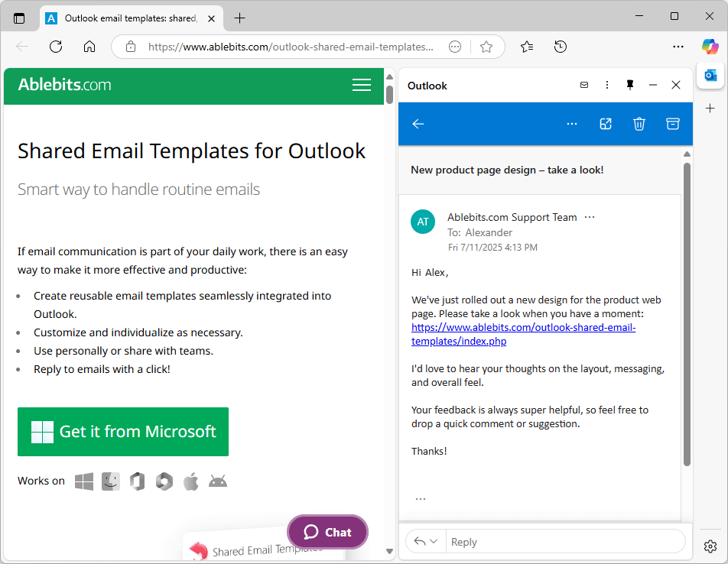View site information lock icon
The height and width of the screenshot is (564, 728).
[131, 47]
